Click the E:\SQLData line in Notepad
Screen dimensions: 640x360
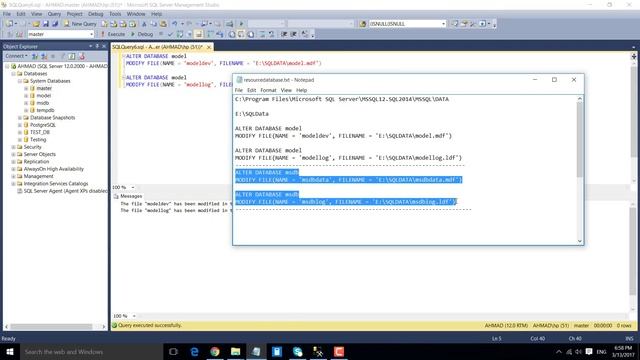[252, 114]
